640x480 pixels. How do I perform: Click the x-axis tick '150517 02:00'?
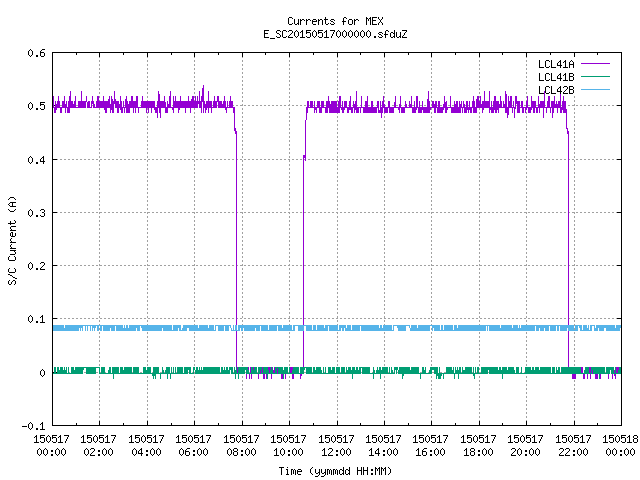click(x=98, y=445)
